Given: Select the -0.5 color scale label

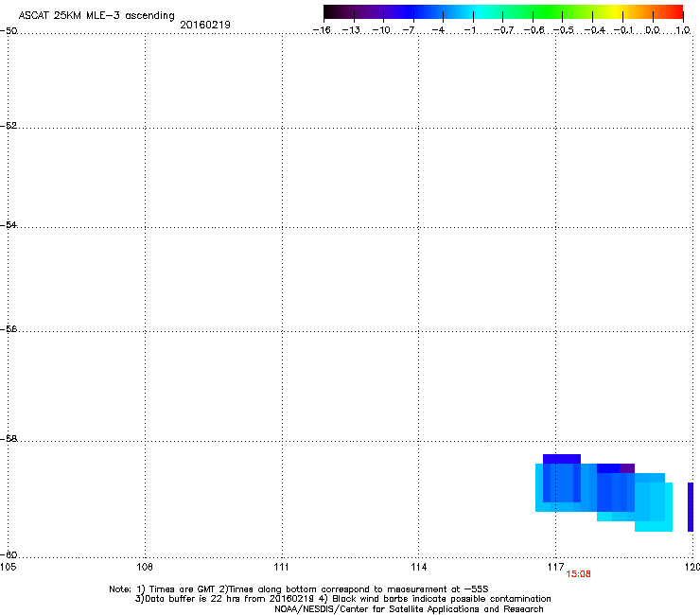Looking at the screenshot, I should [564, 30].
